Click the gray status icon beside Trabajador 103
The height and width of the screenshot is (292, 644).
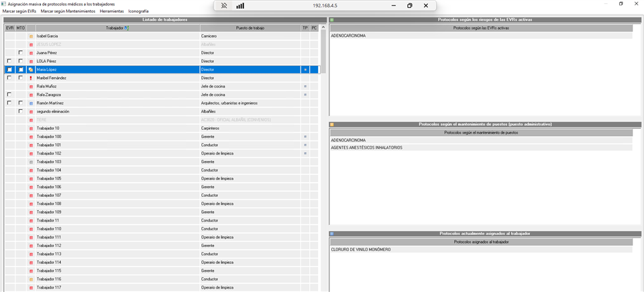31,162
